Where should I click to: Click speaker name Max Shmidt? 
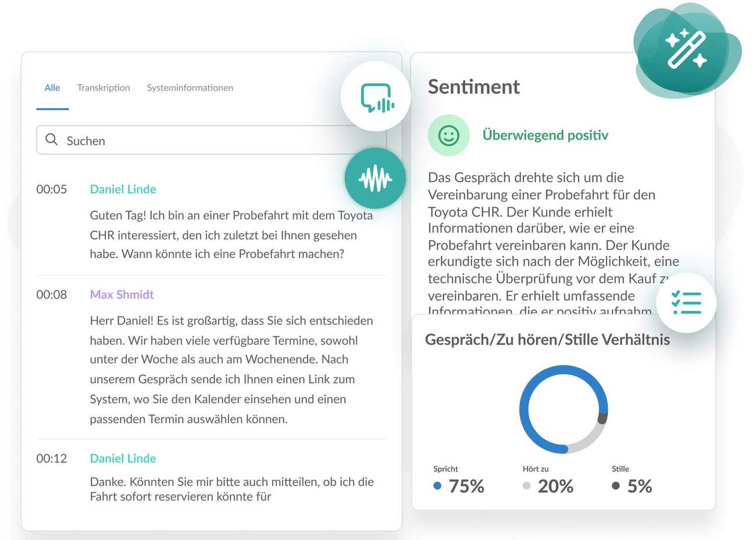click(122, 295)
